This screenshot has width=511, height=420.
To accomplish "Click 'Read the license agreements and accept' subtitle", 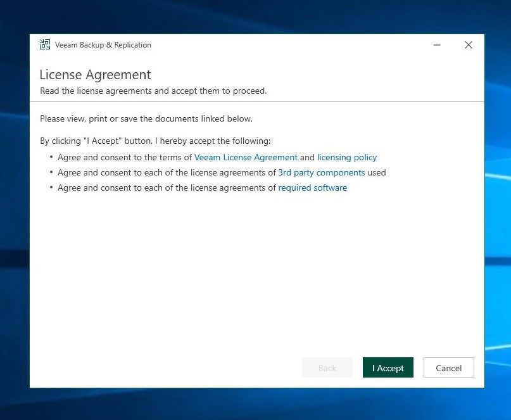I will coord(153,91).
